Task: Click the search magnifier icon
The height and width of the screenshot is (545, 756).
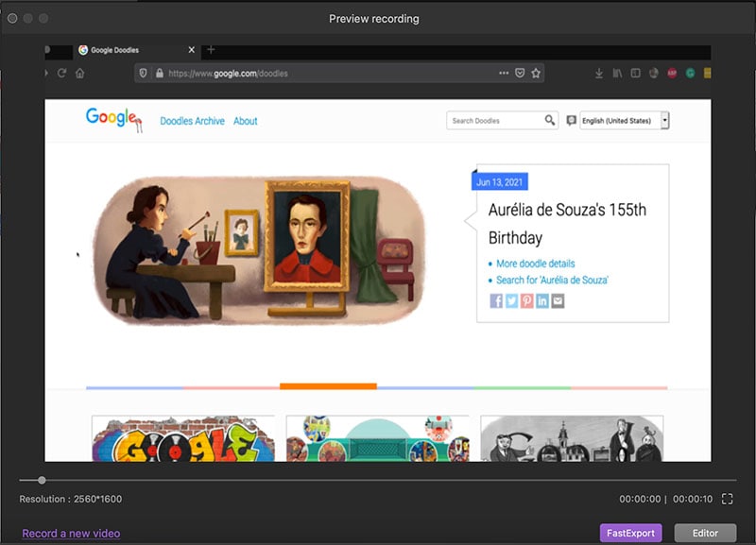Action: (550, 120)
